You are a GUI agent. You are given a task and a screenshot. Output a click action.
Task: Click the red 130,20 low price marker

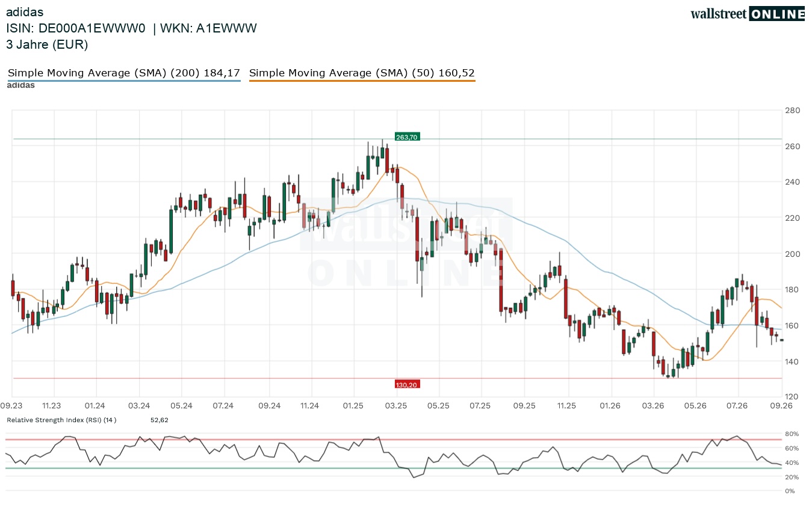(x=407, y=384)
